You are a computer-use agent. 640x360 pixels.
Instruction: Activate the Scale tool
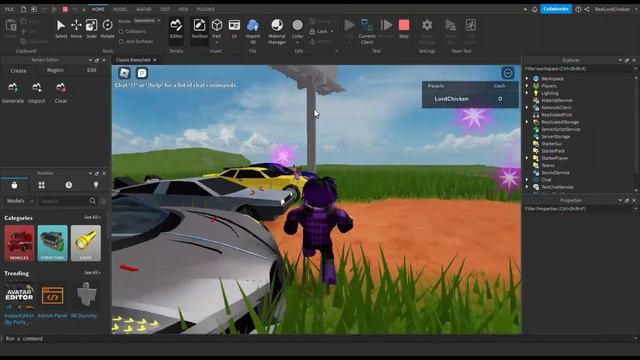pyautogui.click(x=91, y=29)
